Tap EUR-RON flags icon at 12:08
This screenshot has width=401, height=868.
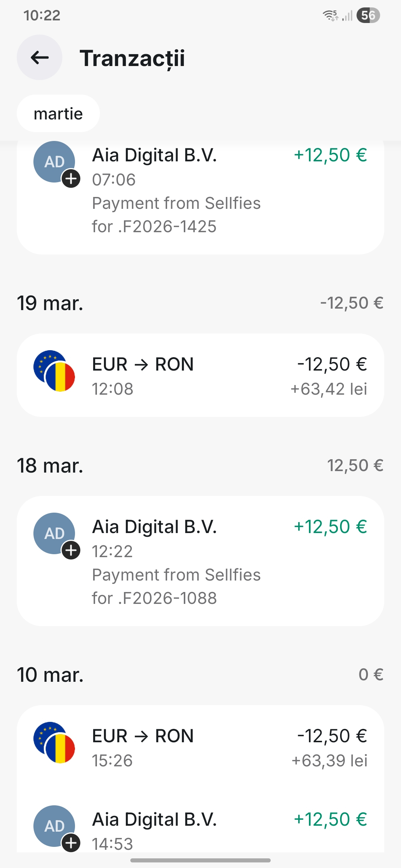click(x=54, y=371)
